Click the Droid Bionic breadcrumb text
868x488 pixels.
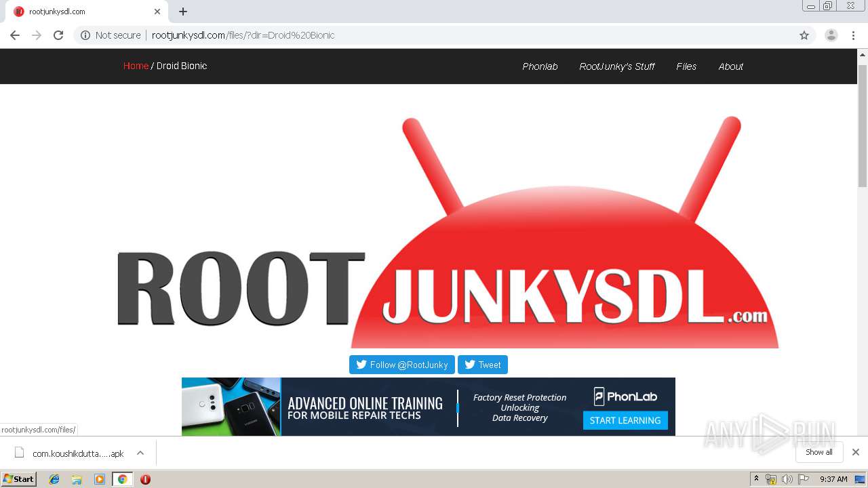pos(182,66)
